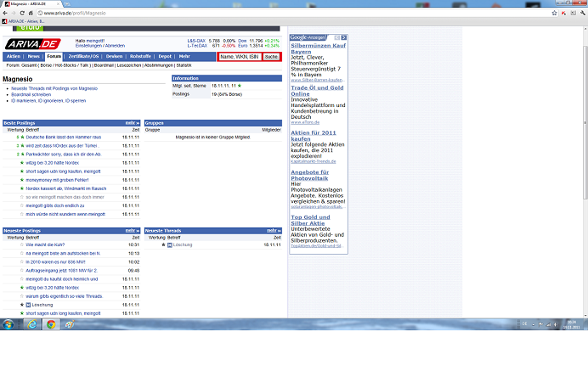Open posting moneymoney mit groben Fehler
Viewport: 588px width, 365px height.
point(57,180)
